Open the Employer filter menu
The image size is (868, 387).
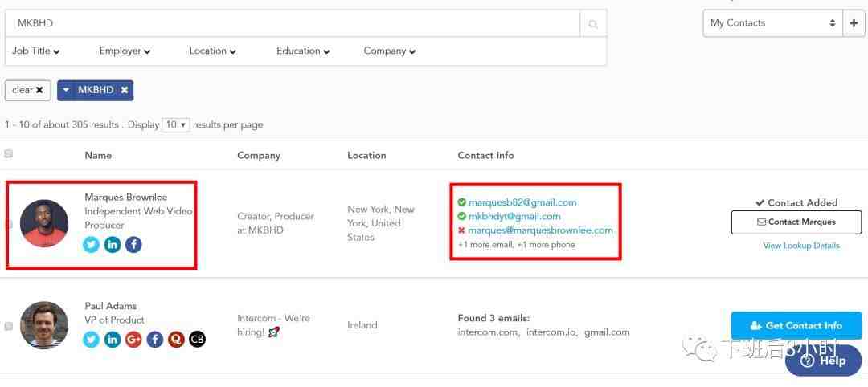point(125,51)
